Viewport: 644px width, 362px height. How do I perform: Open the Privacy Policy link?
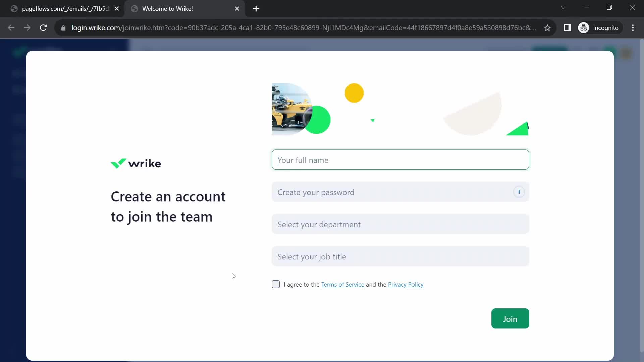[406, 285]
